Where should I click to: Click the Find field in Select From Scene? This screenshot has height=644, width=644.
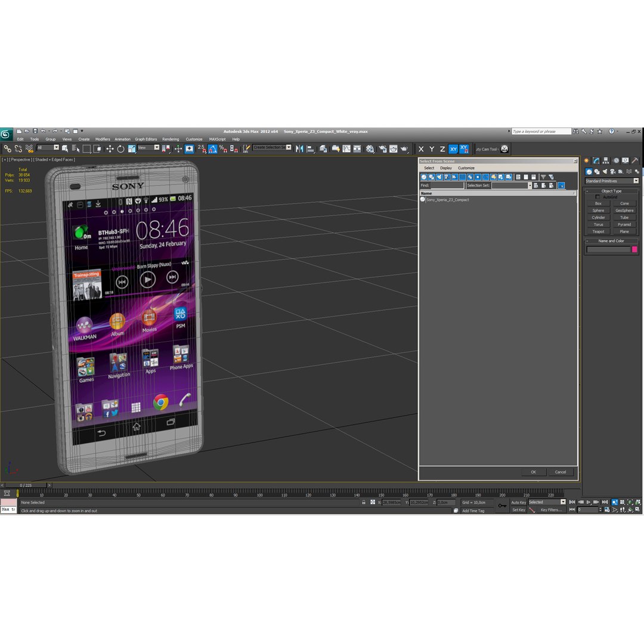pos(447,185)
